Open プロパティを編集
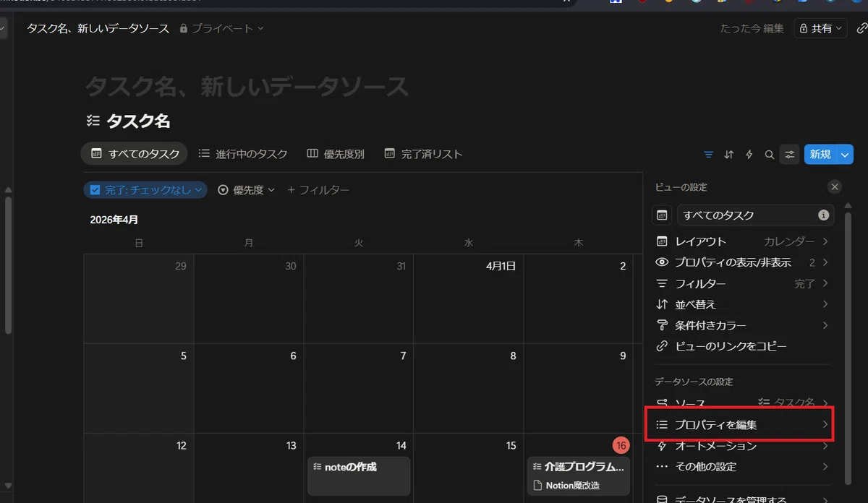 [742, 425]
